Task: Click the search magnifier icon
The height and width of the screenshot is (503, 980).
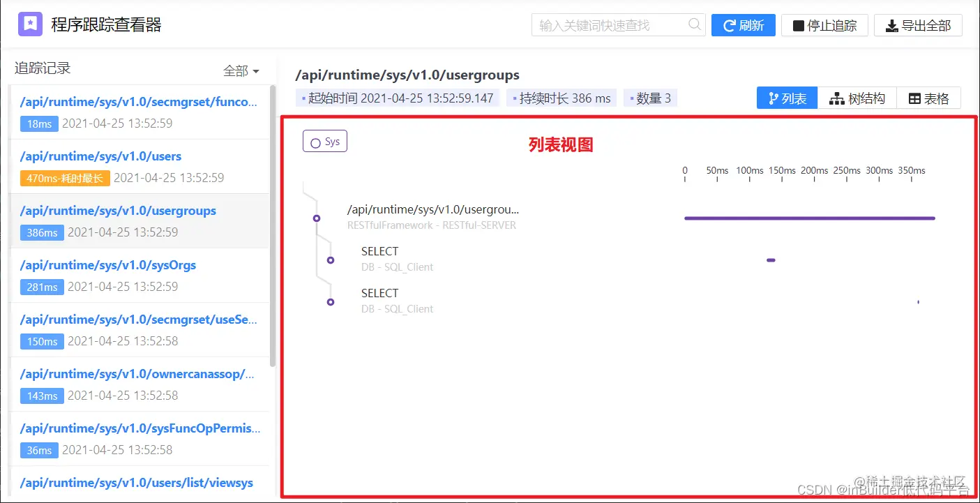Action: [695, 24]
